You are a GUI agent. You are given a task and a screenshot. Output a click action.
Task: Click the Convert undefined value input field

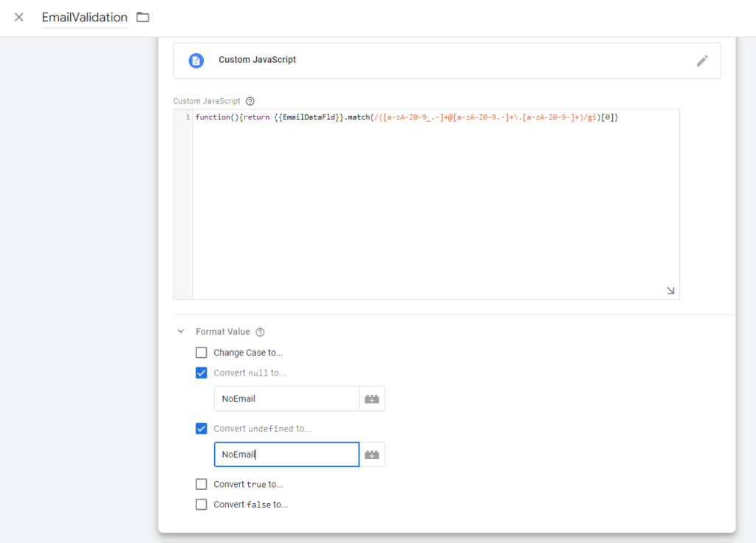coord(287,454)
